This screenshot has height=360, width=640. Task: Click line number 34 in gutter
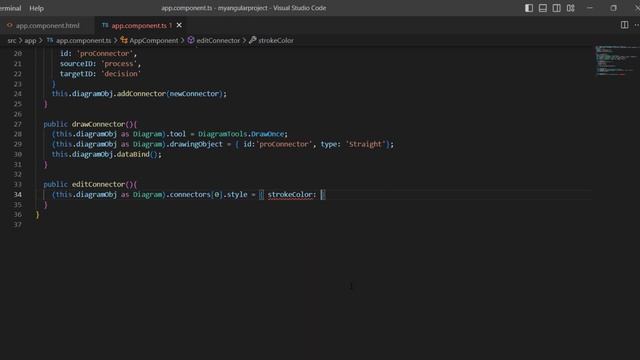tap(18, 195)
